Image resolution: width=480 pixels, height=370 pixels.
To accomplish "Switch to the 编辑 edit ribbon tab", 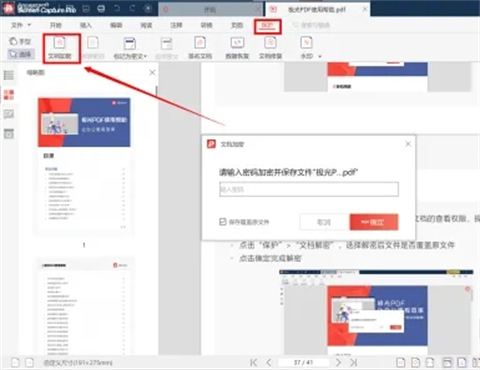I will (116, 25).
